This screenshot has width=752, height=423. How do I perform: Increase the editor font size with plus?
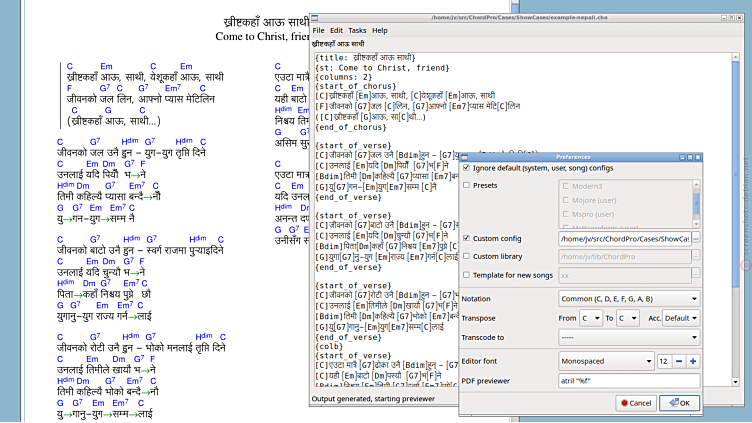click(693, 361)
